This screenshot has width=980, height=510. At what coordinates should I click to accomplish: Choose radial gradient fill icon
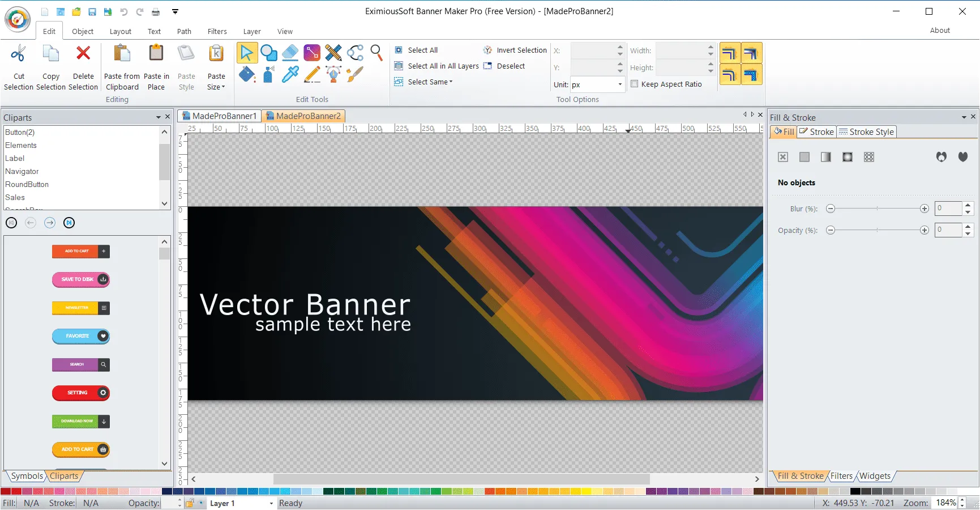tap(848, 157)
